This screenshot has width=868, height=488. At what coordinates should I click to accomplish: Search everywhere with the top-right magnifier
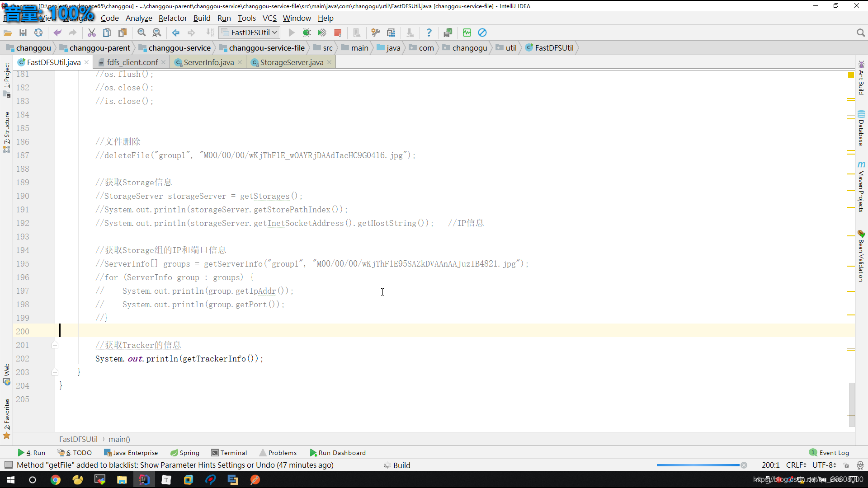860,33
